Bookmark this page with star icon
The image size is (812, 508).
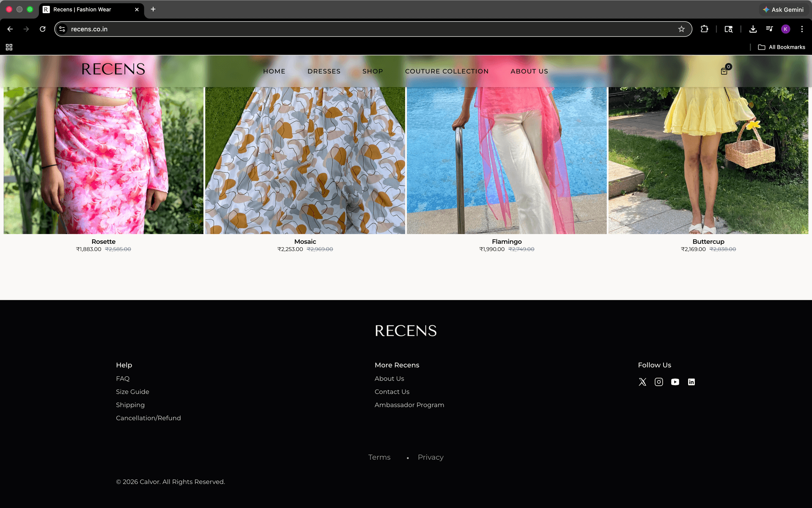coord(681,29)
